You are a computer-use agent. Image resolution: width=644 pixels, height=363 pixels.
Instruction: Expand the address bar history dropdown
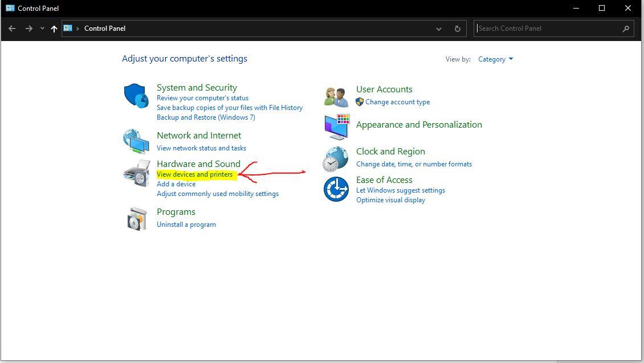point(439,28)
